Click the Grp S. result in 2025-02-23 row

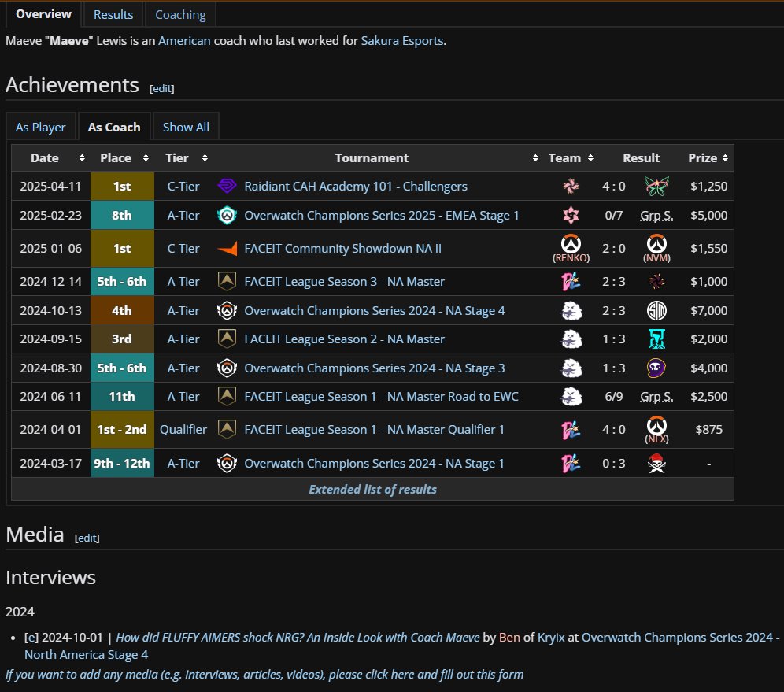(x=656, y=216)
